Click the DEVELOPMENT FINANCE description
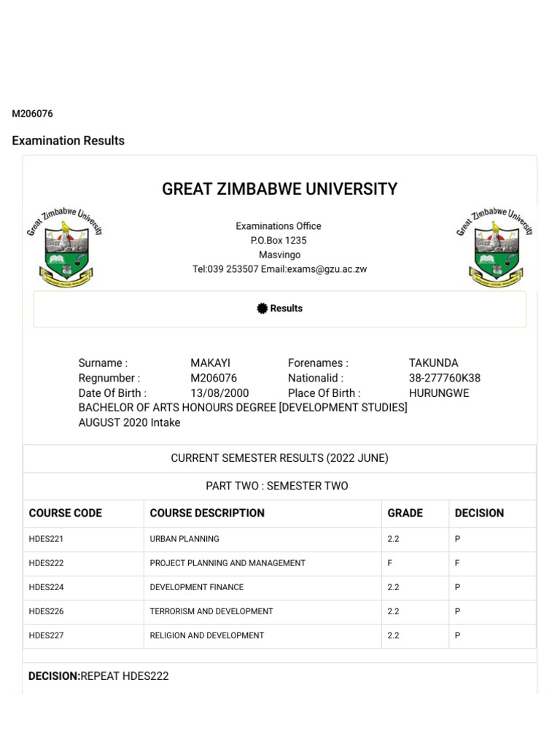 197,587
